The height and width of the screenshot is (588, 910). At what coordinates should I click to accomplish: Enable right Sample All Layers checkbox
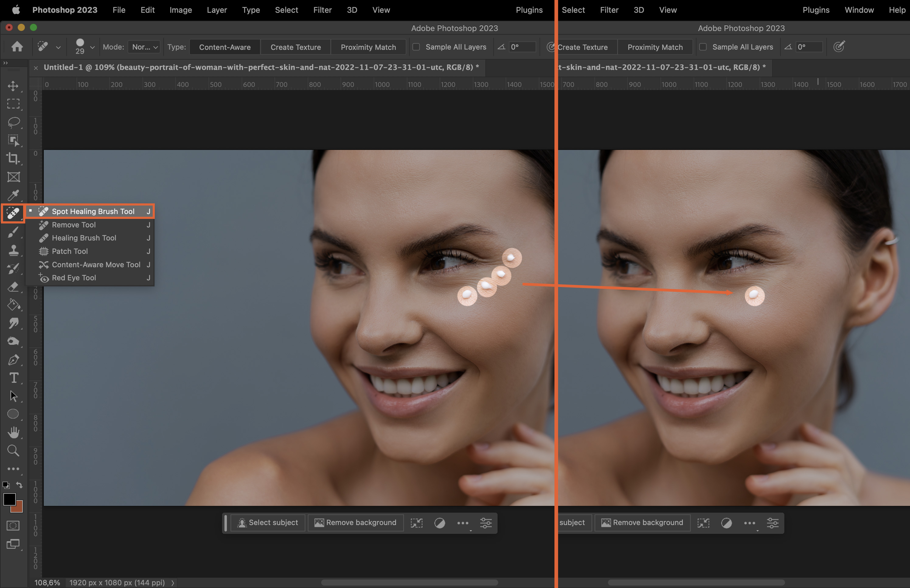(703, 47)
